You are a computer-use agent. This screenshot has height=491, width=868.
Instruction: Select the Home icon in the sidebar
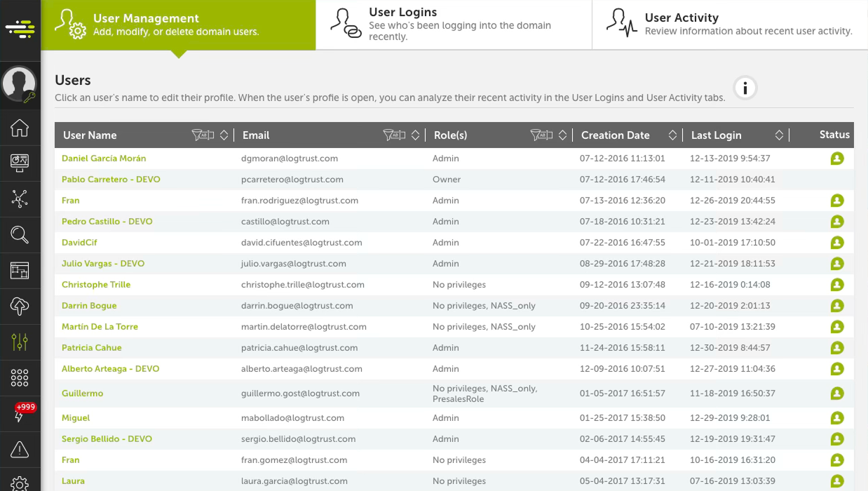[x=20, y=128]
